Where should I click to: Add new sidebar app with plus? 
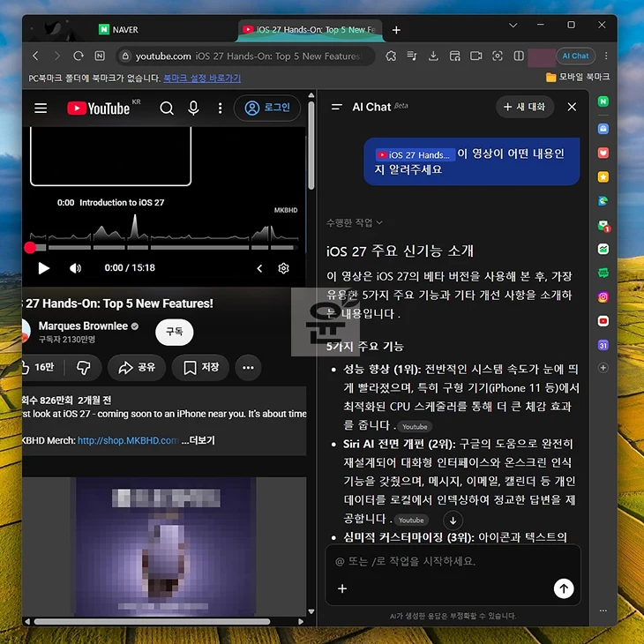click(603, 368)
